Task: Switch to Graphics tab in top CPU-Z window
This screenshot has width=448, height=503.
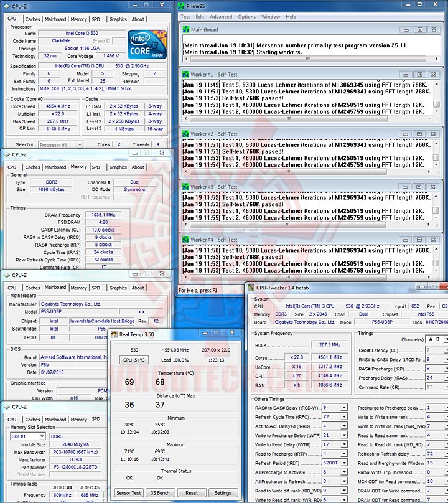Action: (118, 19)
